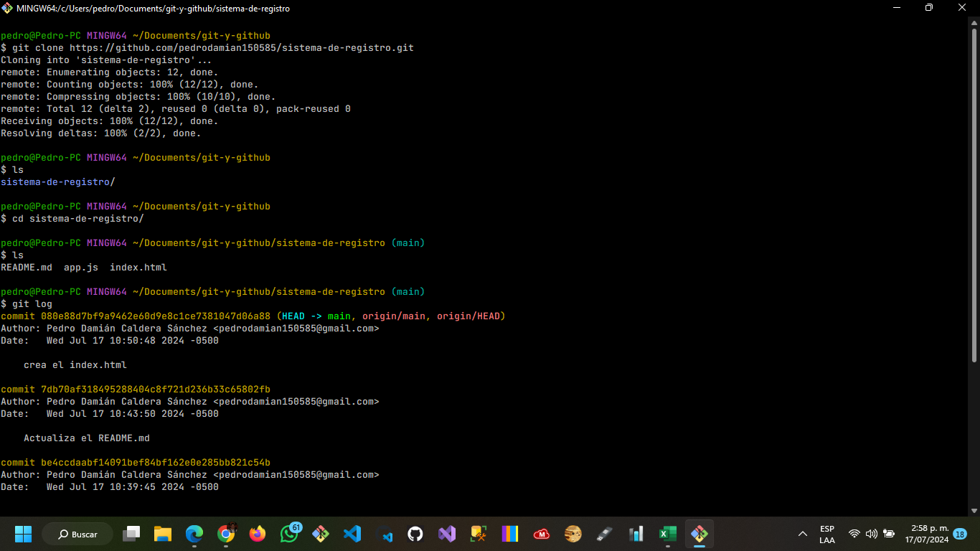The height and width of the screenshot is (551, 980).
Task: Restore down the MINGW64 terminal window
Action: 929,8
